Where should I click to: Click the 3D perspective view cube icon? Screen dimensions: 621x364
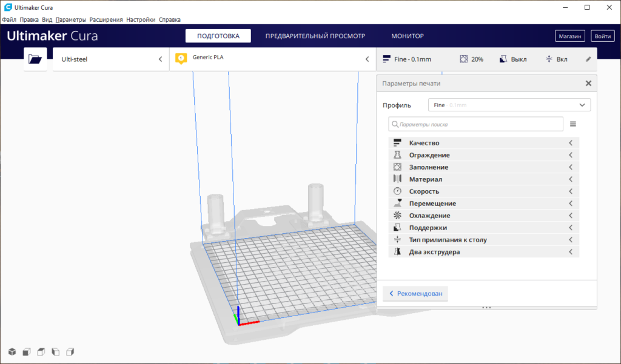pyautogui.click(x=12, y=352)
